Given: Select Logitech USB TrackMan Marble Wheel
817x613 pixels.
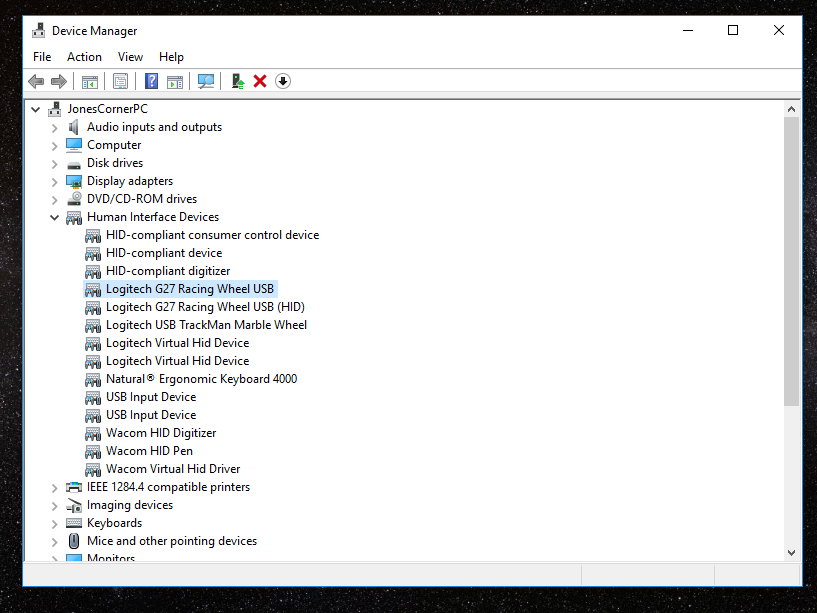Looking at the screenshot, I should pos(206,325).
